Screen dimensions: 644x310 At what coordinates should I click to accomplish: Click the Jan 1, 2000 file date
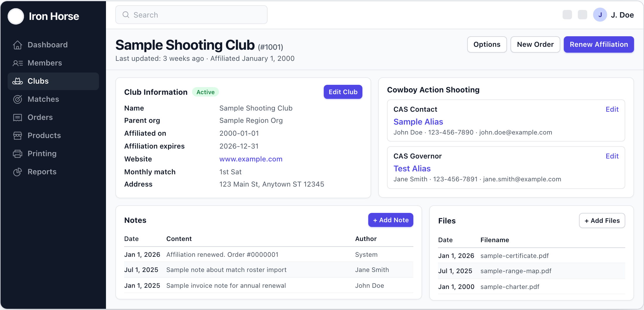456,287
